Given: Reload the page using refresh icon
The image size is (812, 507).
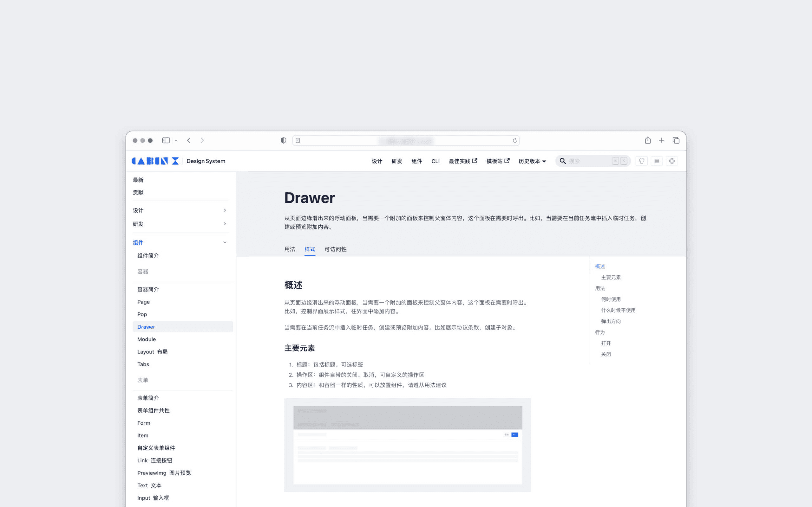Looking at the screenshot, I should 515,140.
